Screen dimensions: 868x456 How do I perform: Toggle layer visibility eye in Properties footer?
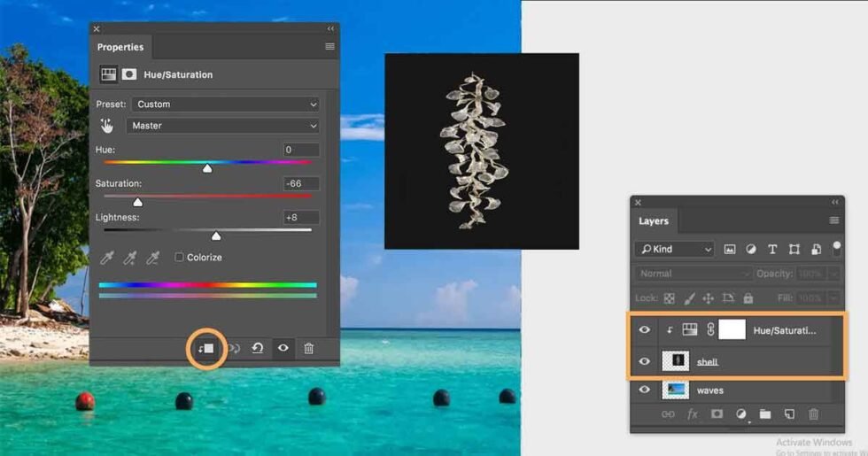283,348
